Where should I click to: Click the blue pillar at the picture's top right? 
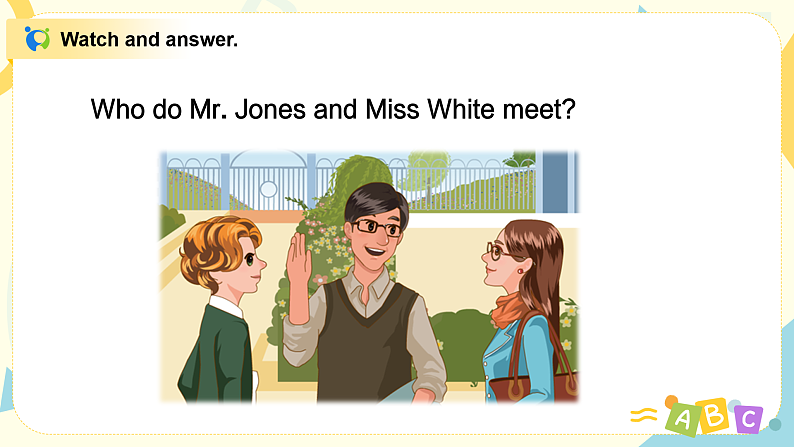pyautogui.click(x=557, y=181)
